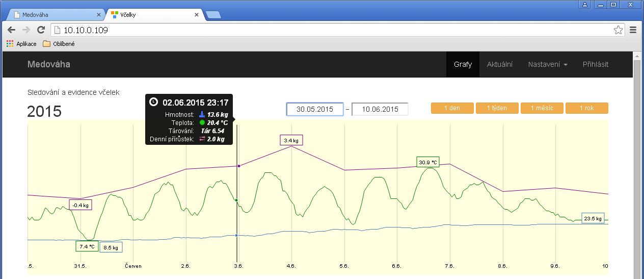Click end date field 10.06.2015

pos(380,109)
